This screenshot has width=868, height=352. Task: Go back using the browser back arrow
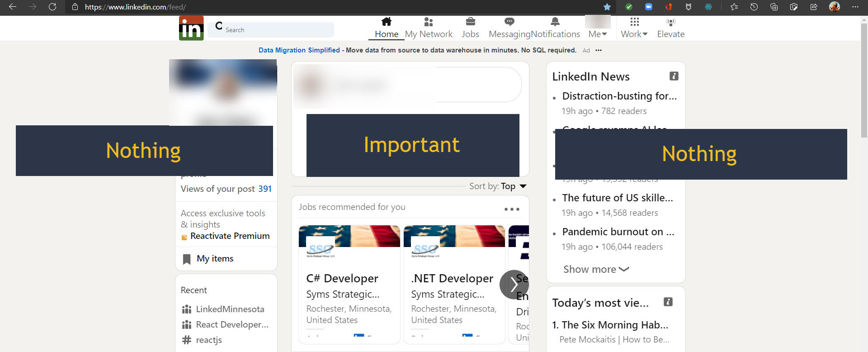pyautogui.click(x=13, y=7)
